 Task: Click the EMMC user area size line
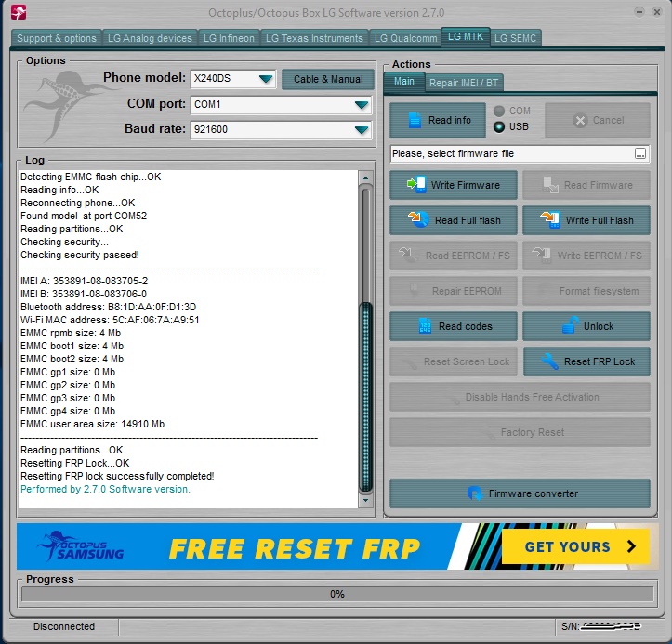(93, 424)
